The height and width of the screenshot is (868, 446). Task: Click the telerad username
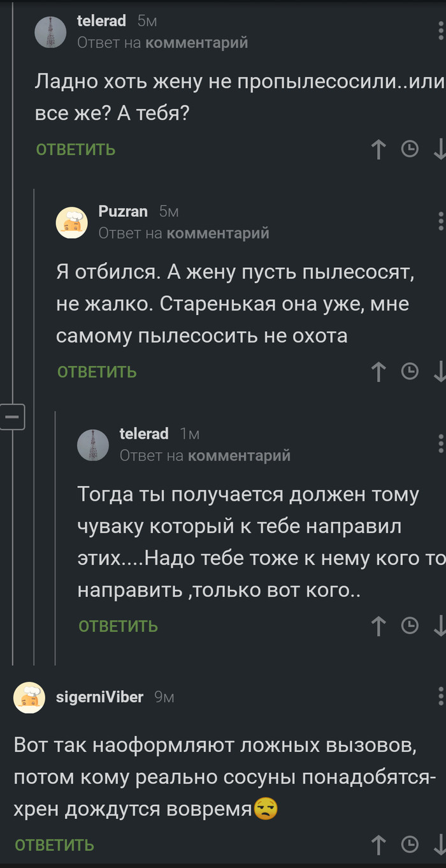coord(101,20)
